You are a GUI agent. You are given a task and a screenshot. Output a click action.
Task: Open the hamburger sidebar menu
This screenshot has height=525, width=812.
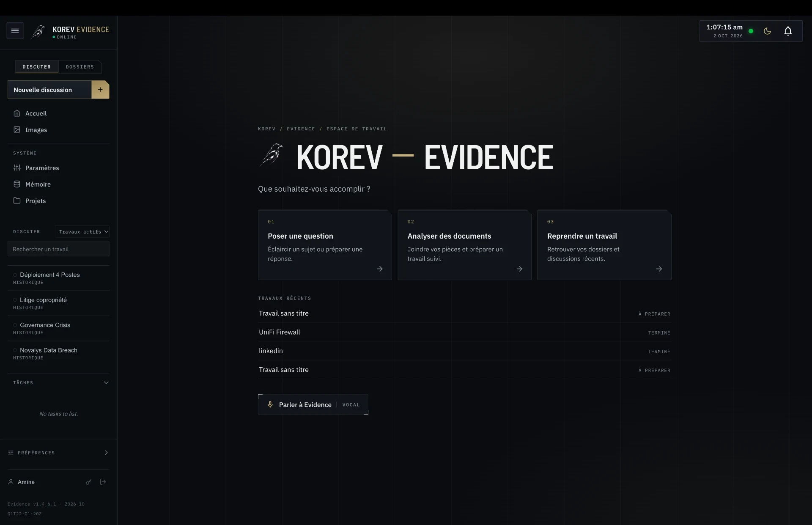(x=15, y=30)
